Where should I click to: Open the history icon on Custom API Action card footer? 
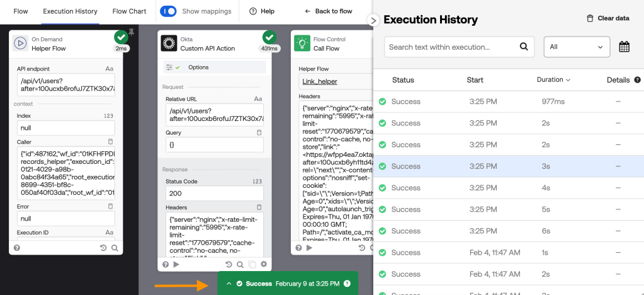229,265
